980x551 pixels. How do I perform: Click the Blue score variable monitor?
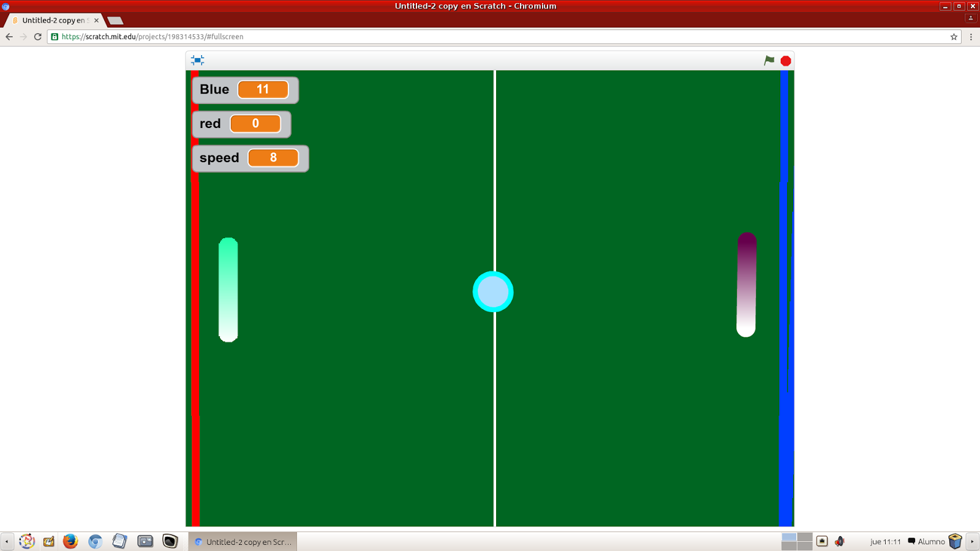pos(244,89)
